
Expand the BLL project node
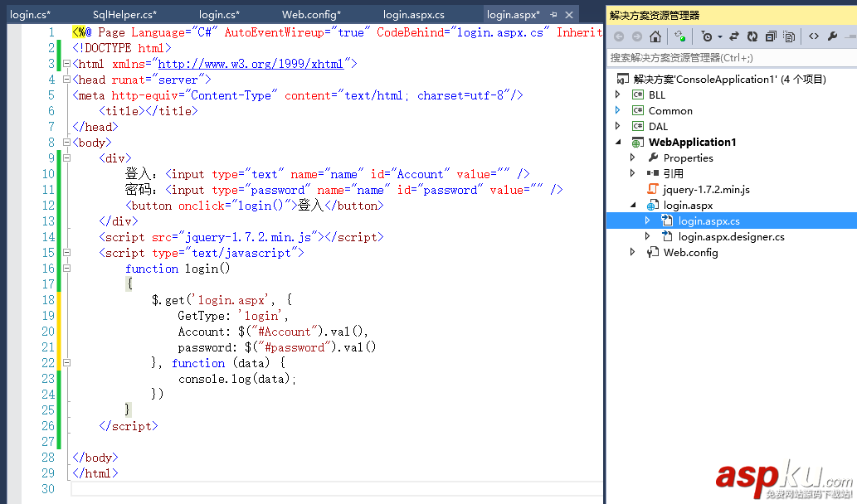pos(616,94)
